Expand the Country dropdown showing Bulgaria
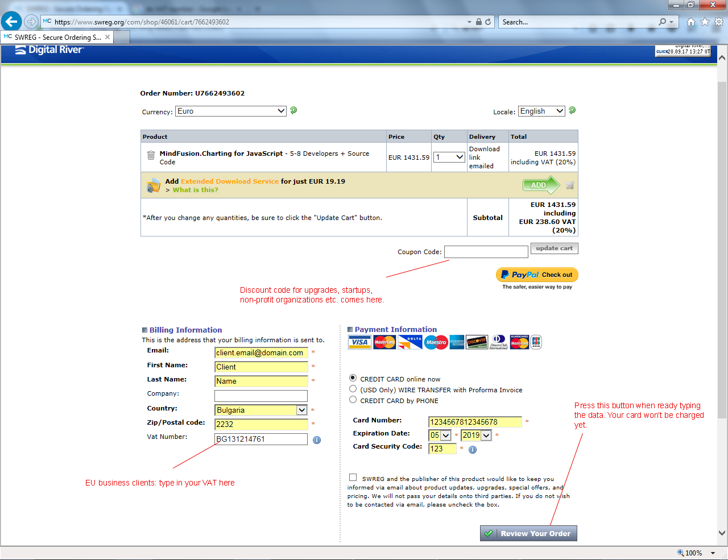Image resolution: width=728 pixels, height=560 pixels. [x=261, y=410]
